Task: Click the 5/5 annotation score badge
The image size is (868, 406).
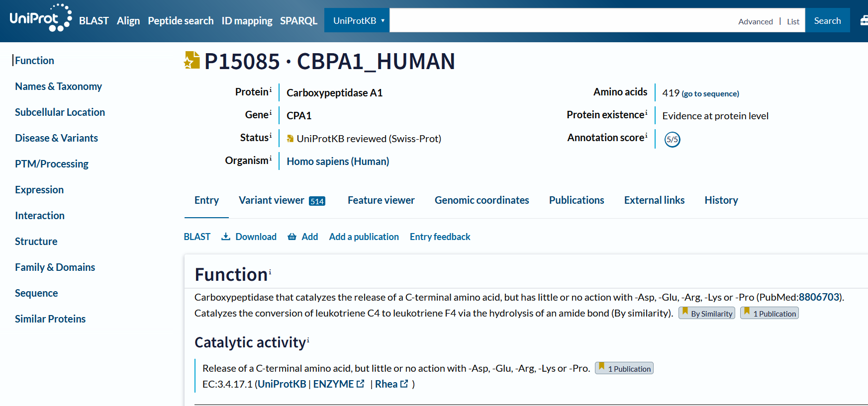Action: pos(672,140)
